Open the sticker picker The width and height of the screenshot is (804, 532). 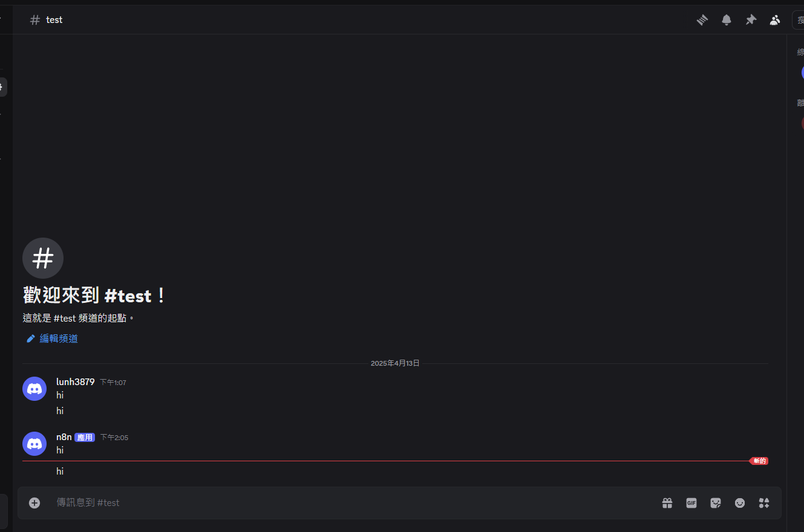pos(716,503)
